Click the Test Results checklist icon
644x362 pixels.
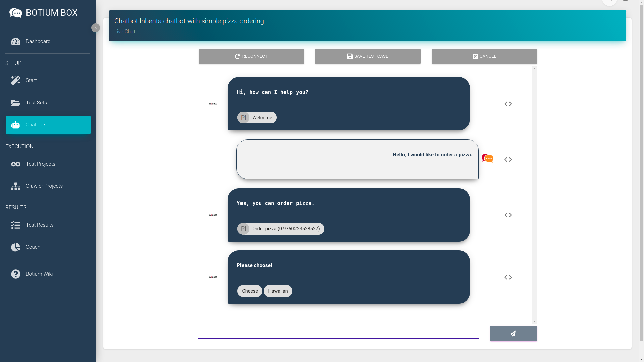pyautogui.click(x=16, y=225)
